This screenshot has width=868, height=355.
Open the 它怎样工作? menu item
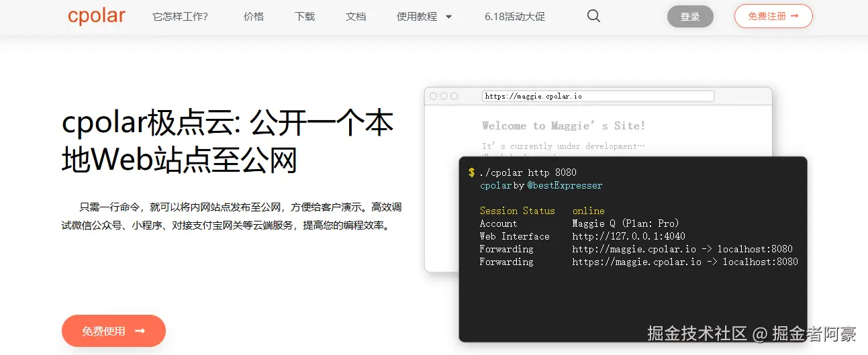point(180,17)
